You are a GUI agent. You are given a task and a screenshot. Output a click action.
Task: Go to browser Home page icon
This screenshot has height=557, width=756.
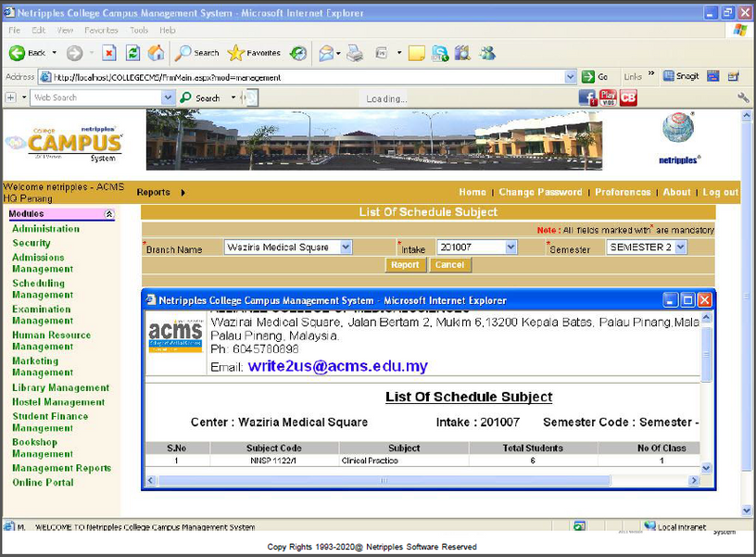click(156, 53)
